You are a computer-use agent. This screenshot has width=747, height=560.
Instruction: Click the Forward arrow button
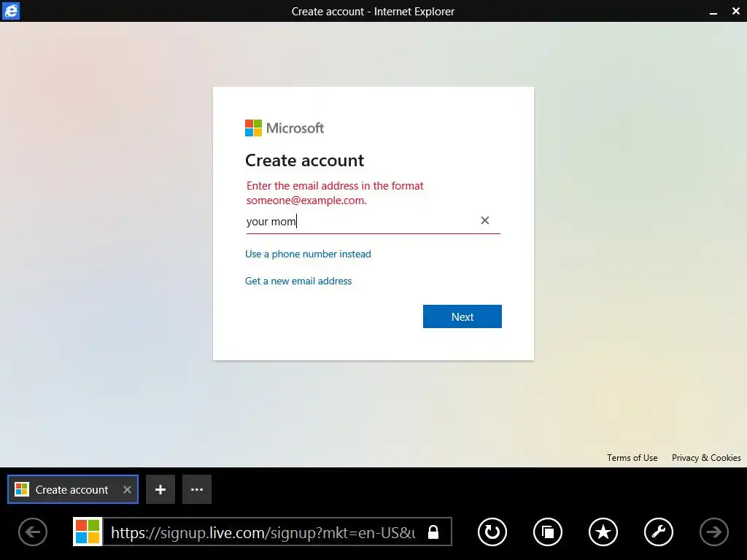tap(713, 532)
